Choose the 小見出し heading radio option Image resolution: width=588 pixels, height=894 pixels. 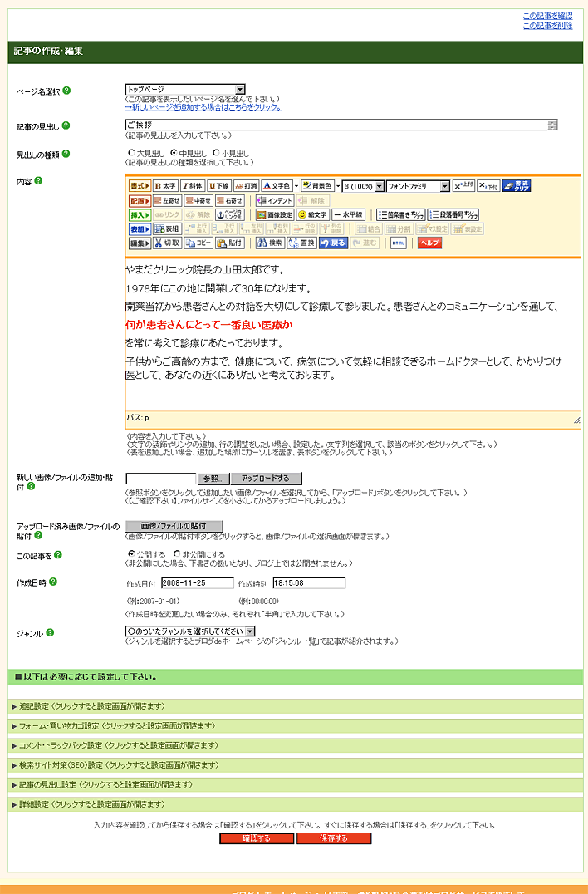[x=217, y=153]
